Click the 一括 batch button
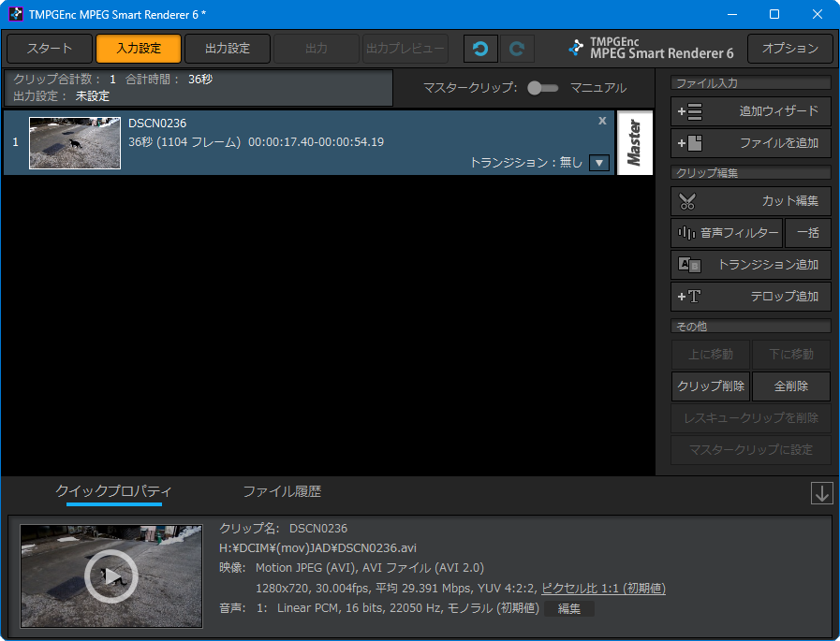 (x=808, y=233)
